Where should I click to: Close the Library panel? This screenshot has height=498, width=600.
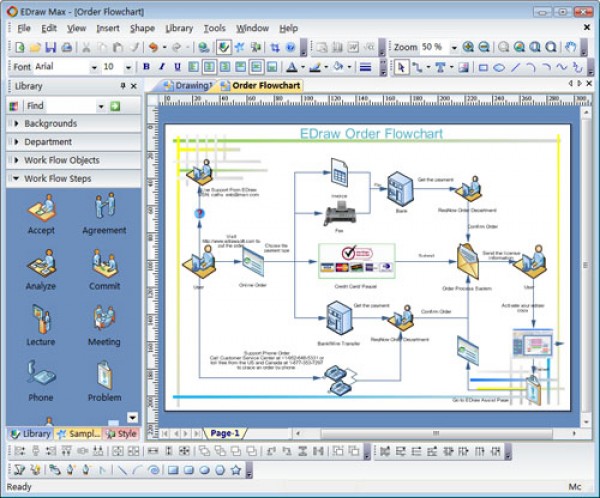pyautogui.click(x=134, y=86)
